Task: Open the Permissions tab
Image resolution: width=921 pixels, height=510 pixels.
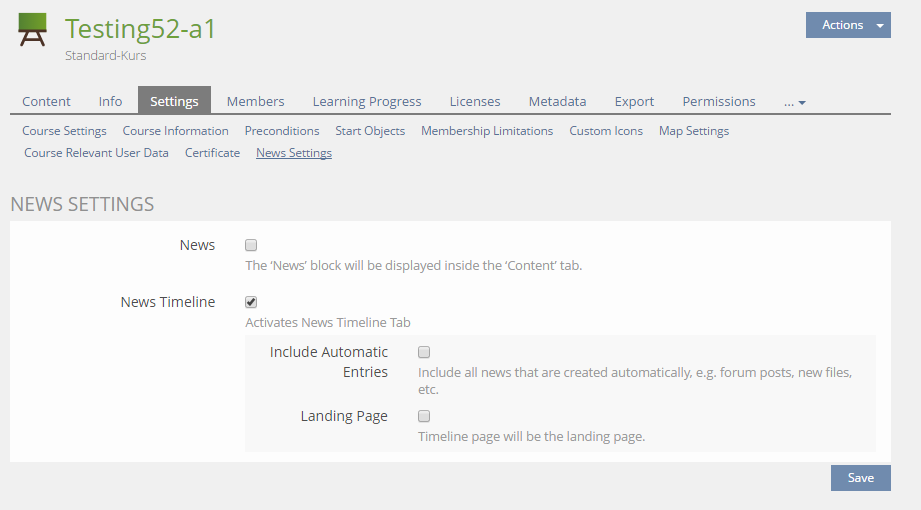Action: tap(718, 101)
